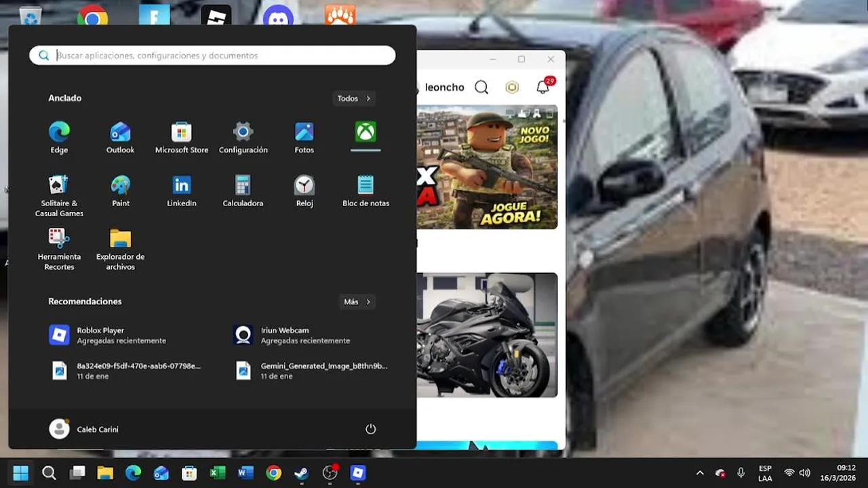Click the microphone tray icon
Viewport: 868px width, 488px height.
741,473
